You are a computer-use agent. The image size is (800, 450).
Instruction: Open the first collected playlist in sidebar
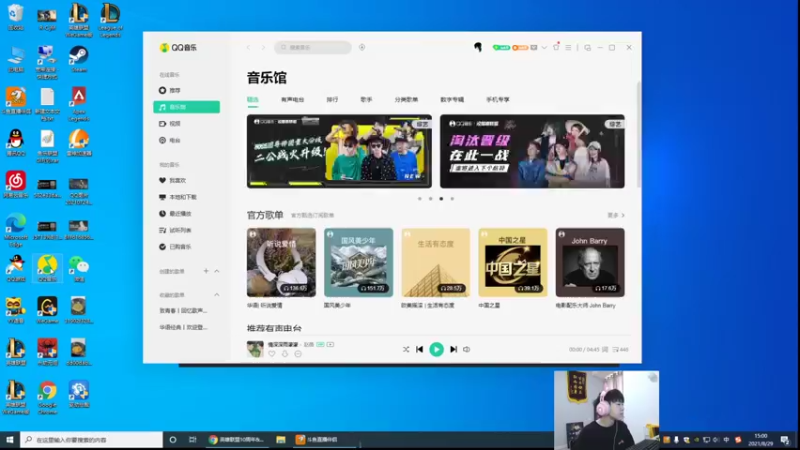[x=183, y=310]
